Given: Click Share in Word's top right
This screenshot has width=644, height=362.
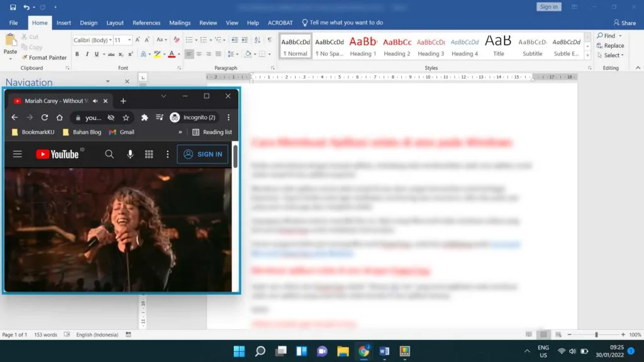Looking at the screenshot, I should click(x=625, y=23).
